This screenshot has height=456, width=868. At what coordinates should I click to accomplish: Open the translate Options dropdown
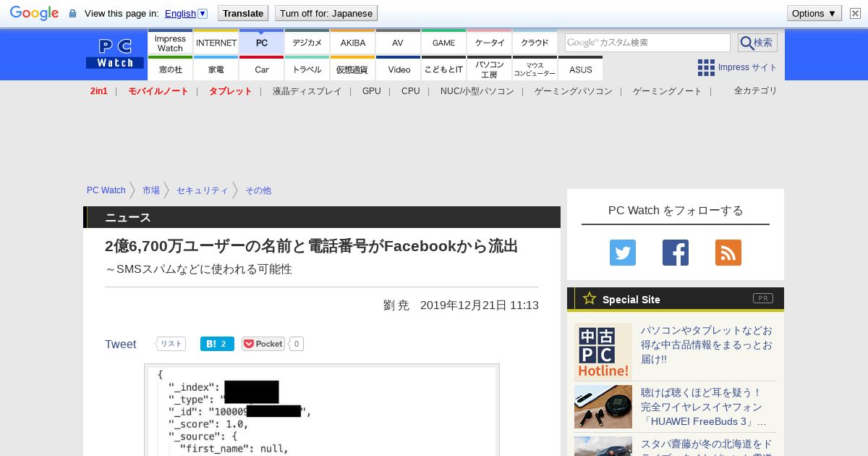(814, 13)
